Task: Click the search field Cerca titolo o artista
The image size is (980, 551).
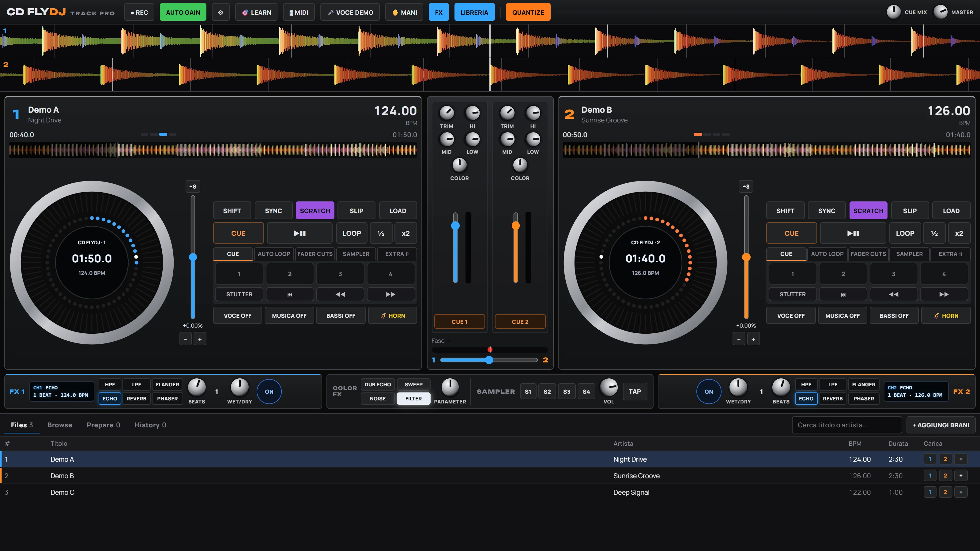Action: (847, 425)
